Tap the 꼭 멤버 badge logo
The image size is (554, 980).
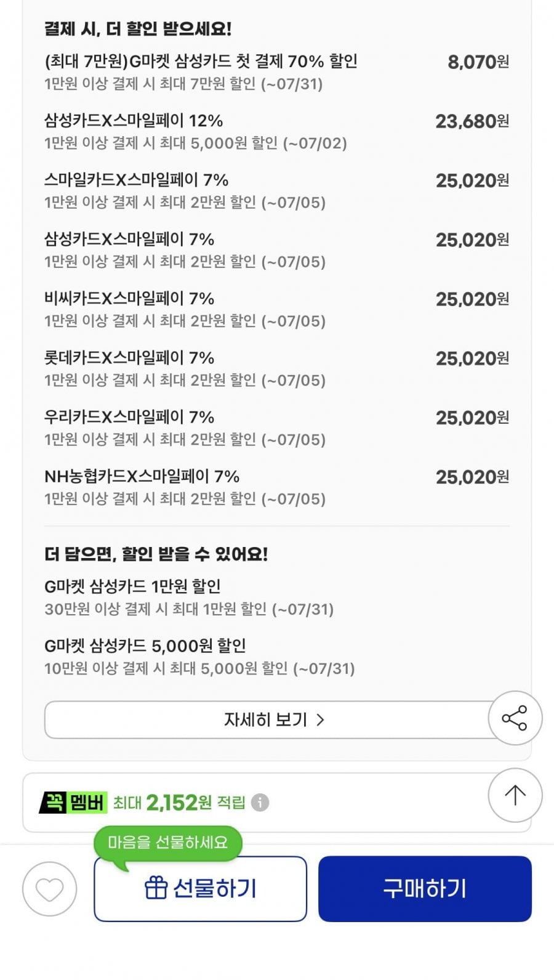point(73,803)
